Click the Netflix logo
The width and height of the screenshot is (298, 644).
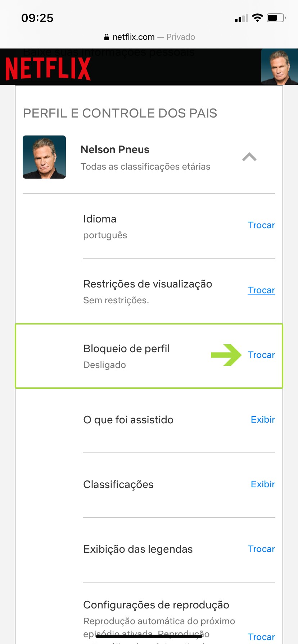[x=48, y=69]
